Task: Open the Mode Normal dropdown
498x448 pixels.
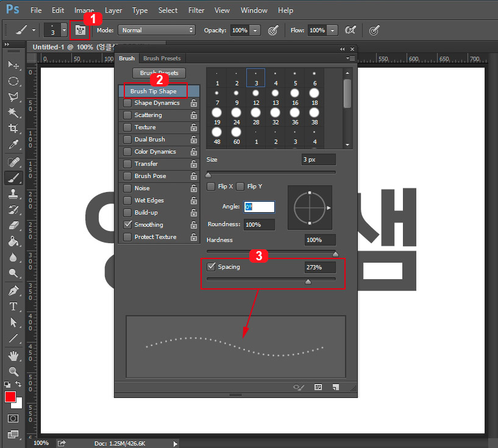Action: 157,30
